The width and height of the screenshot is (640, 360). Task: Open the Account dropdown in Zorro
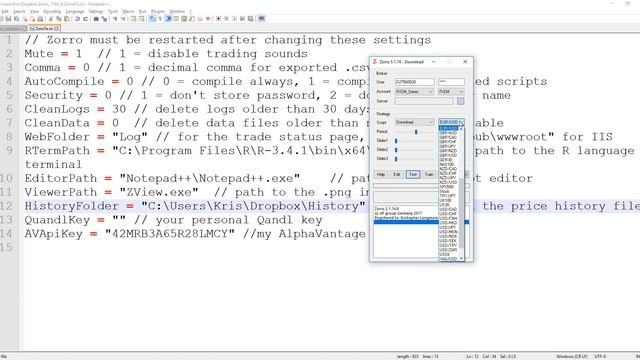click(x=414, y=92)
